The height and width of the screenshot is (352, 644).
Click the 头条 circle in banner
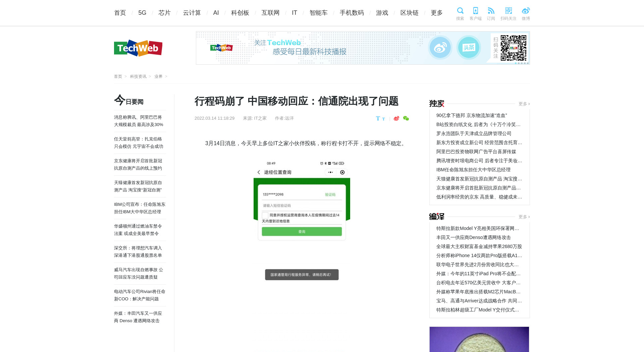tap(469, 48)
